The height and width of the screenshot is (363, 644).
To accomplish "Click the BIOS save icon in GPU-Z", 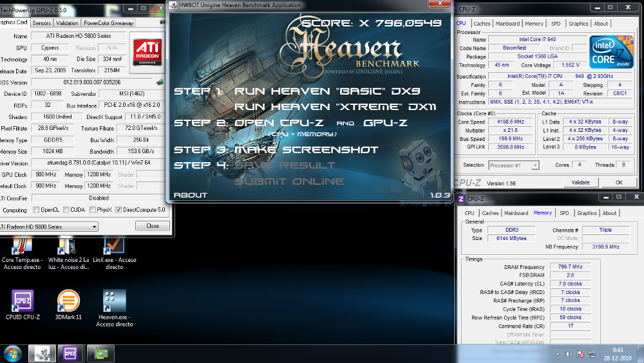I will pyautogui.click(x=160, y=82).
